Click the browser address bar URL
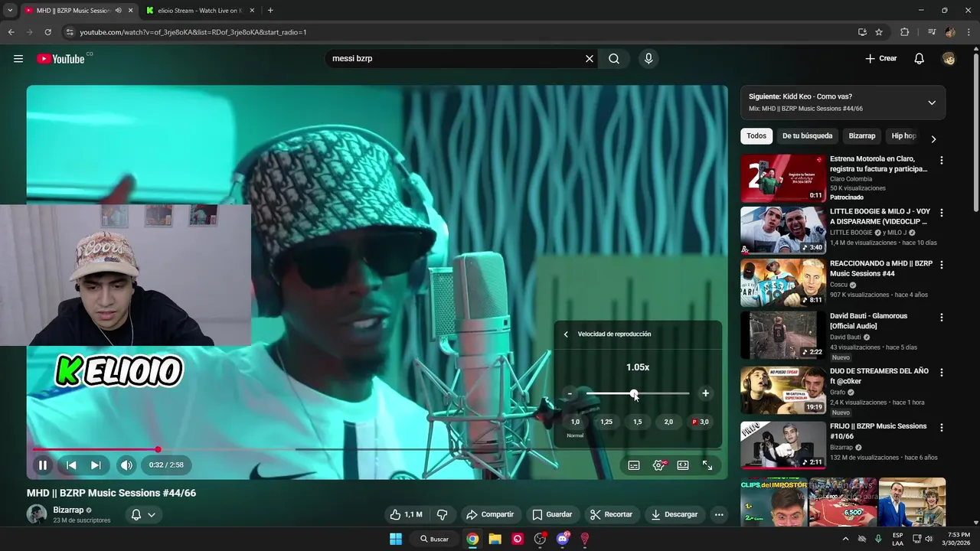Image resolution: width=980 pixels, height=551 pixels. click(x=194, y=32)
